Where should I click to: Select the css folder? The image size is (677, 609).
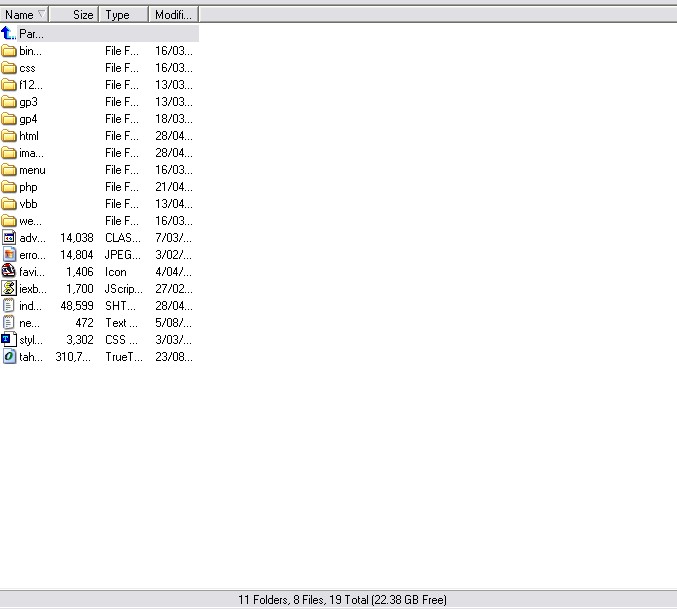point(27,68)
